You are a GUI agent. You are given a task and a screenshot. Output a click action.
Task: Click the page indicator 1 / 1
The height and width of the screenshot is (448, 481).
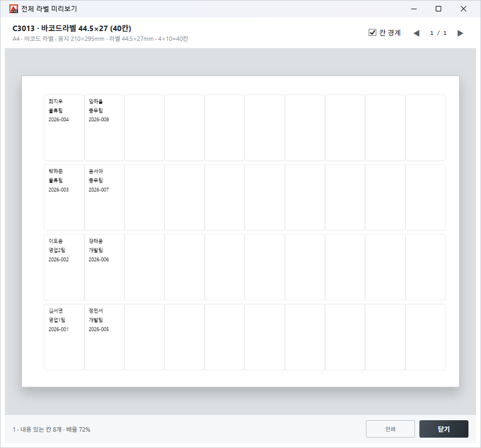[438, 33]
